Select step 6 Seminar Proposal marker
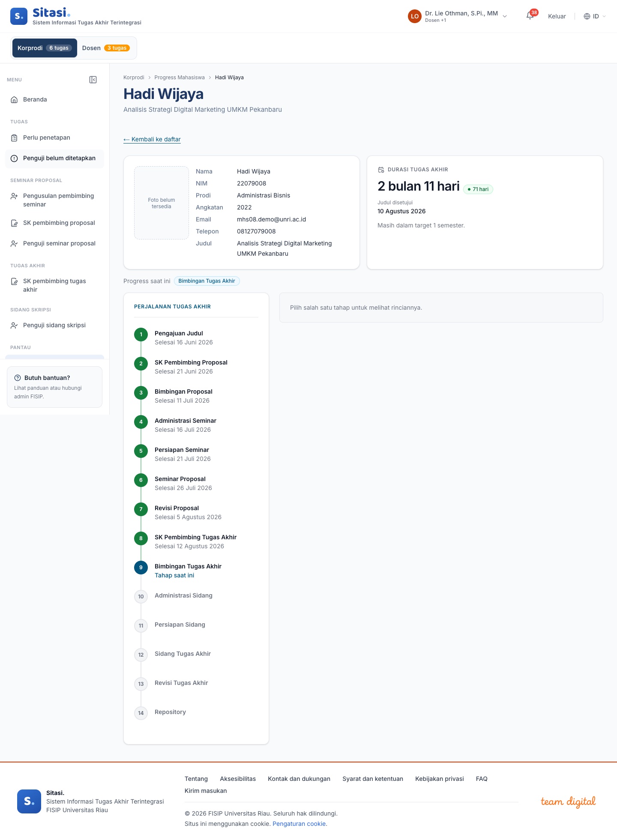 coord(141,480)
